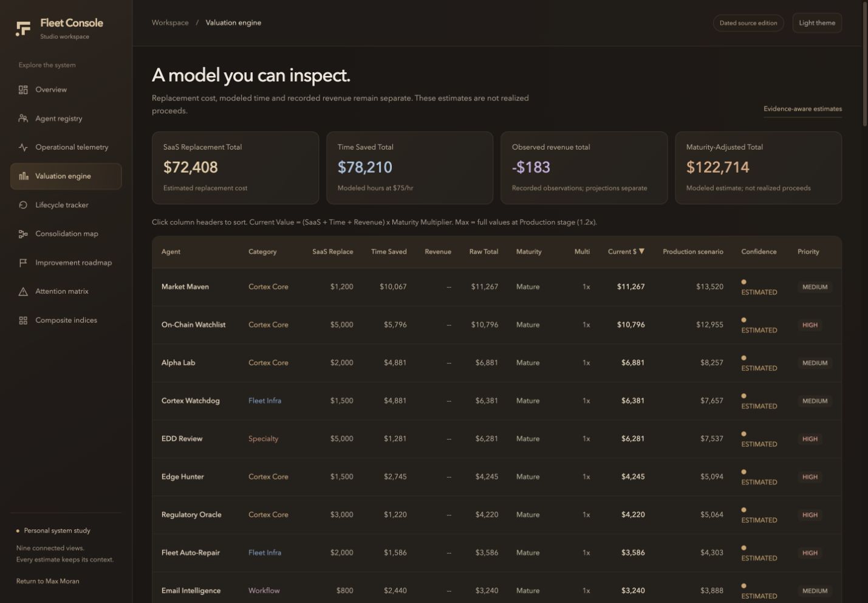The width and height of the screenshot is (868, 603).
Task: Click the Composite indices squares icon
Action: coord(23,320)
